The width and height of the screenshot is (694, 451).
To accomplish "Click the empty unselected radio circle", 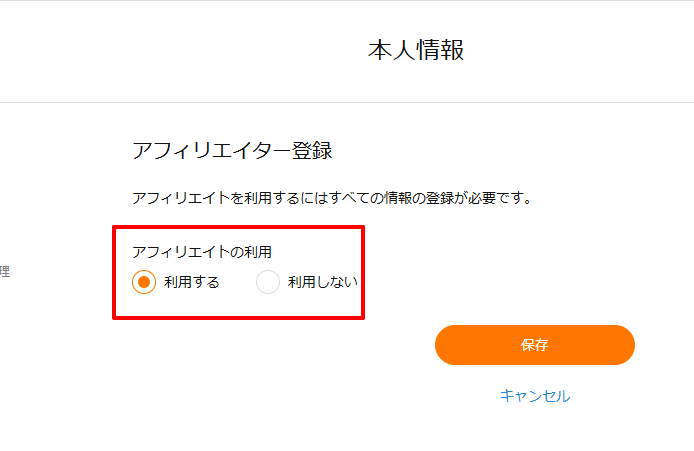I will click(x=267, y=282).
